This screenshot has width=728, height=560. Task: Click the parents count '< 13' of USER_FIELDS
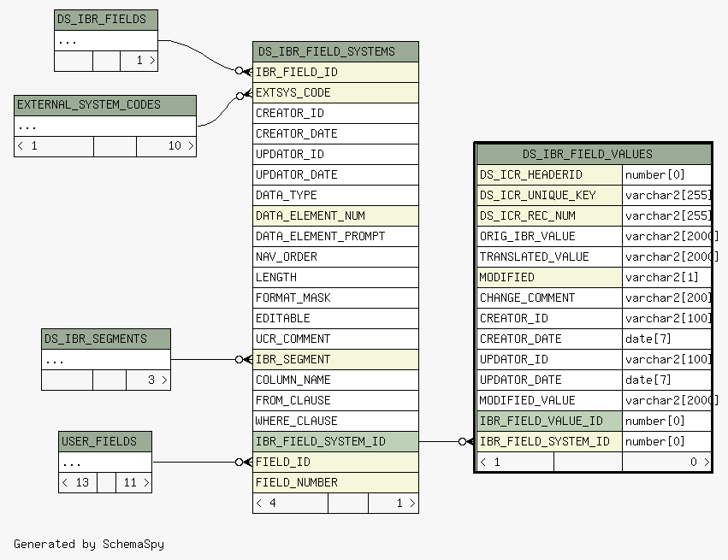[x=78, y=482]
